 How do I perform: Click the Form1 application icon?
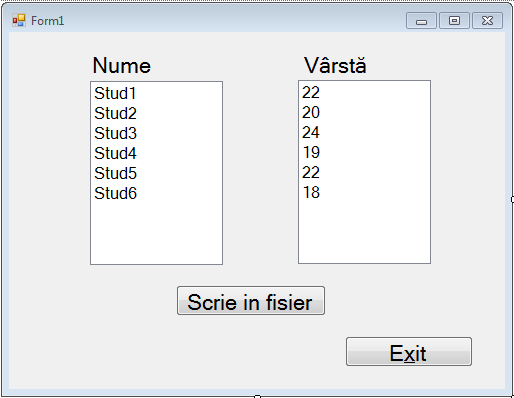pos(19,21)
